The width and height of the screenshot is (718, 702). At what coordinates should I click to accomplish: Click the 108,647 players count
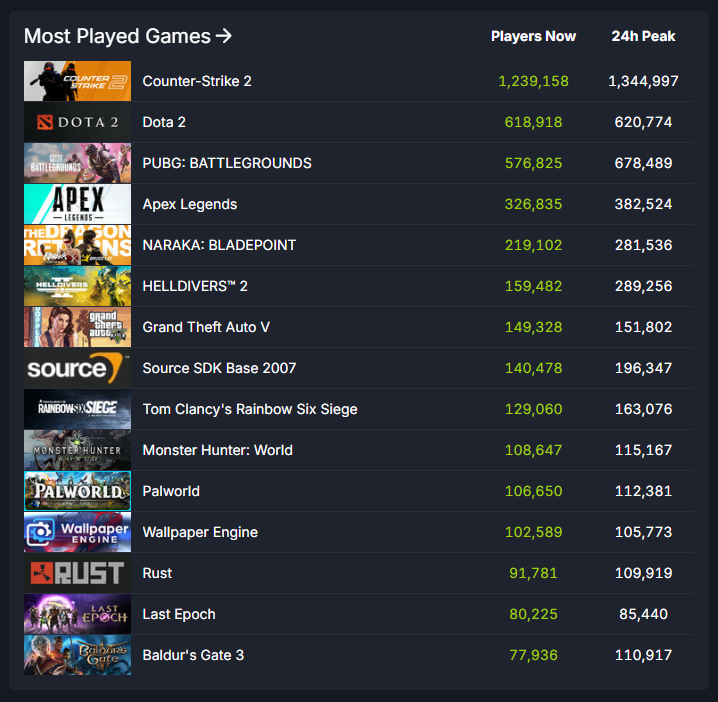coord(533,450)
